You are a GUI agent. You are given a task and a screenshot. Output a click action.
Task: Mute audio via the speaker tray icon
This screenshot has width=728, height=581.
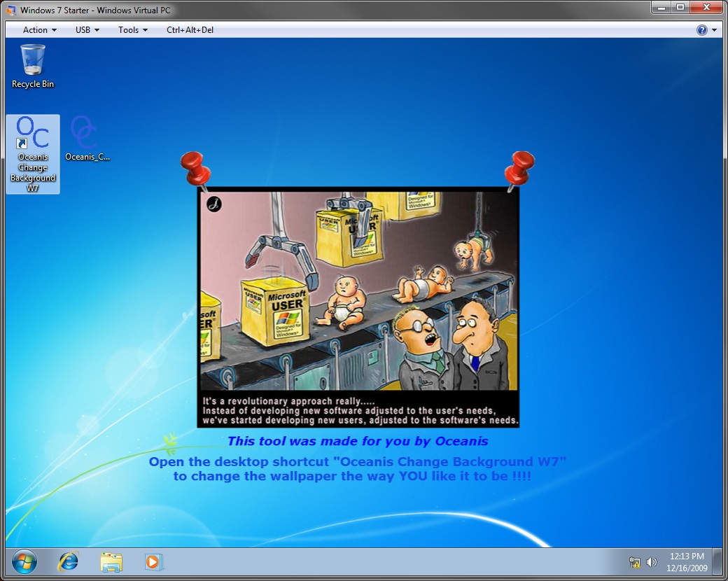click(651, 563)
